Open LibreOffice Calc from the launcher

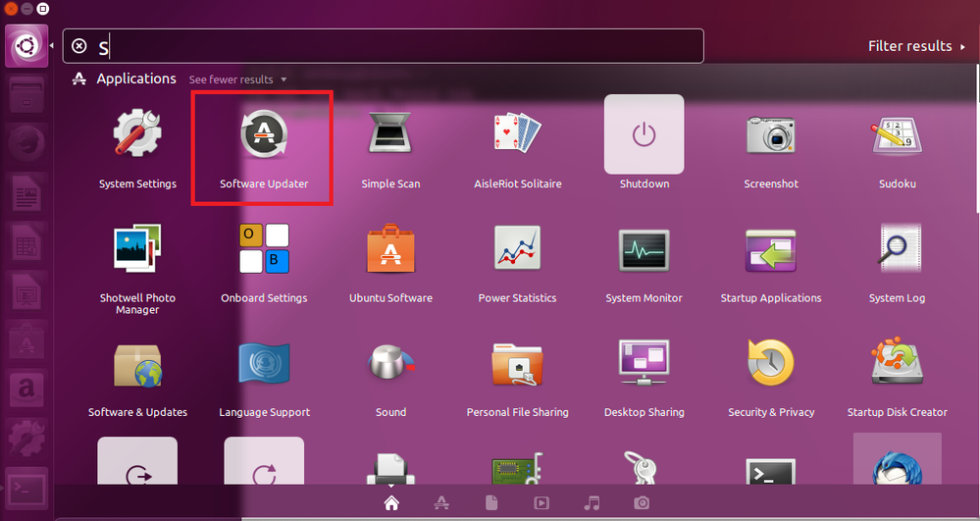tap(26, 242)
